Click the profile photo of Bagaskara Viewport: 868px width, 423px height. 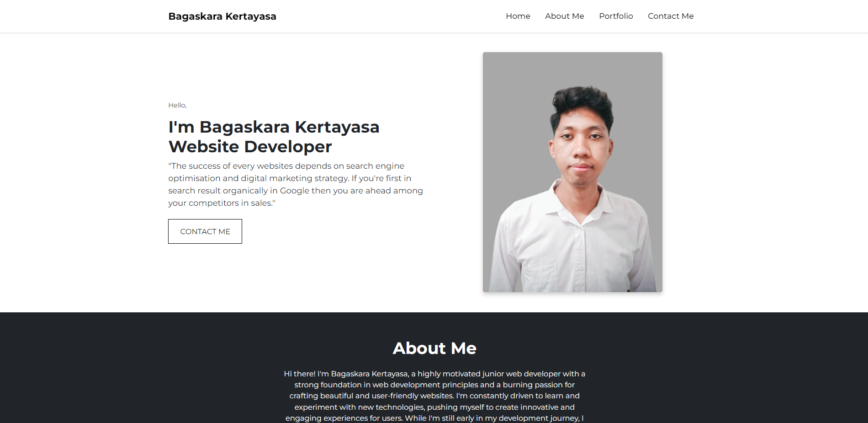click(572, 172)
